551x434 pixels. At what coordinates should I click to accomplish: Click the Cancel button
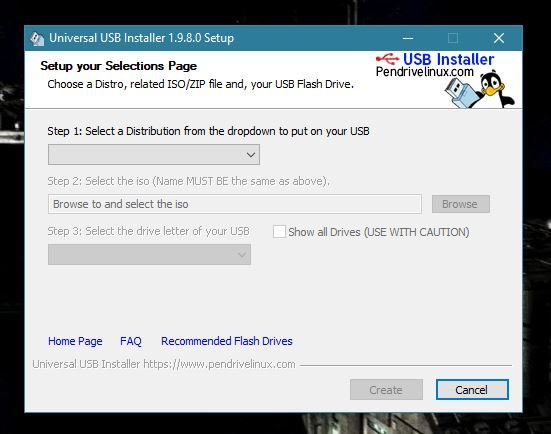click(472, 389)
